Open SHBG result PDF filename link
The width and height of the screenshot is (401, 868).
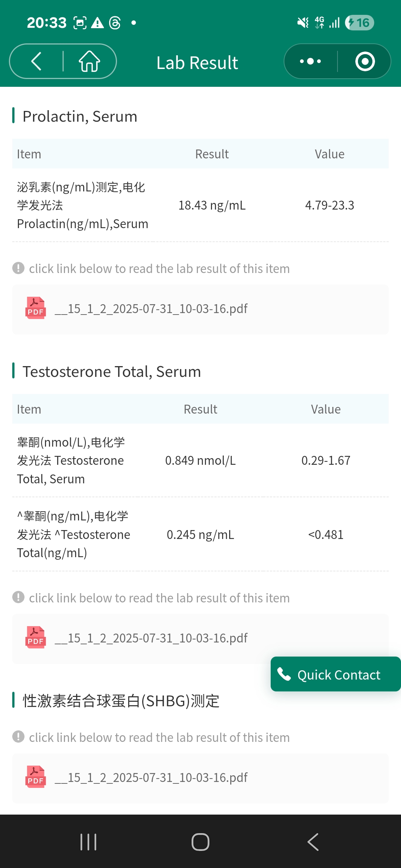click(151, 777)
